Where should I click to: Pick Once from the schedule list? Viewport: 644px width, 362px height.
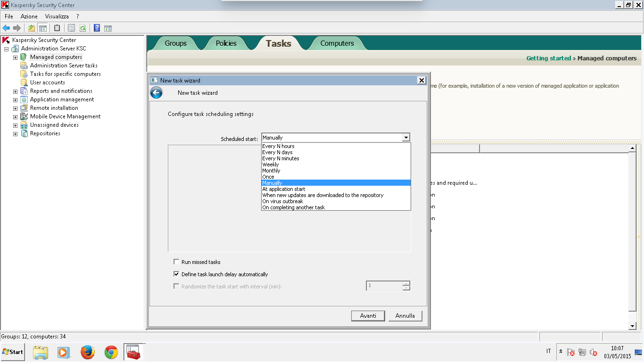(336, 177)
